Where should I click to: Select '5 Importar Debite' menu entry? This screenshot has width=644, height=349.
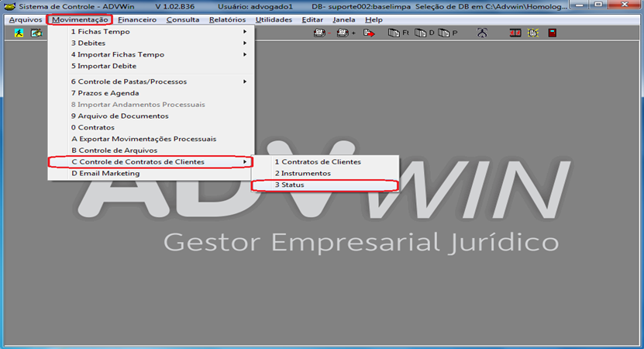151,66
